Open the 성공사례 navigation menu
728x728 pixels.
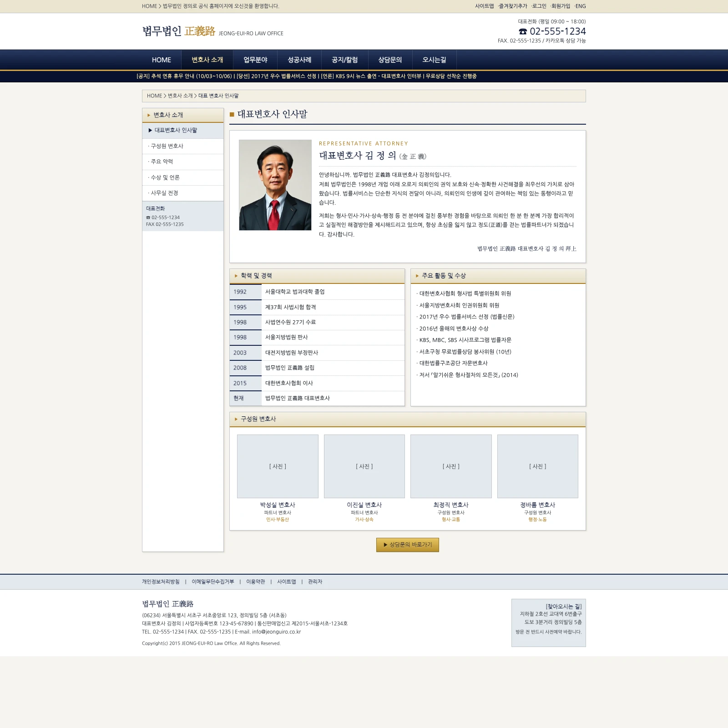point(299,60)
